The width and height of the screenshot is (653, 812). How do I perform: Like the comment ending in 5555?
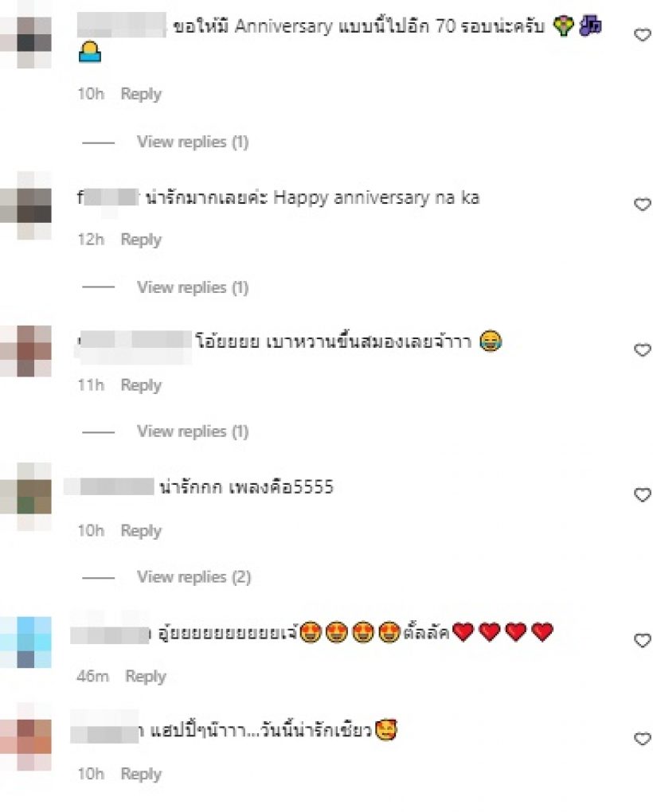tap(642, 494)
